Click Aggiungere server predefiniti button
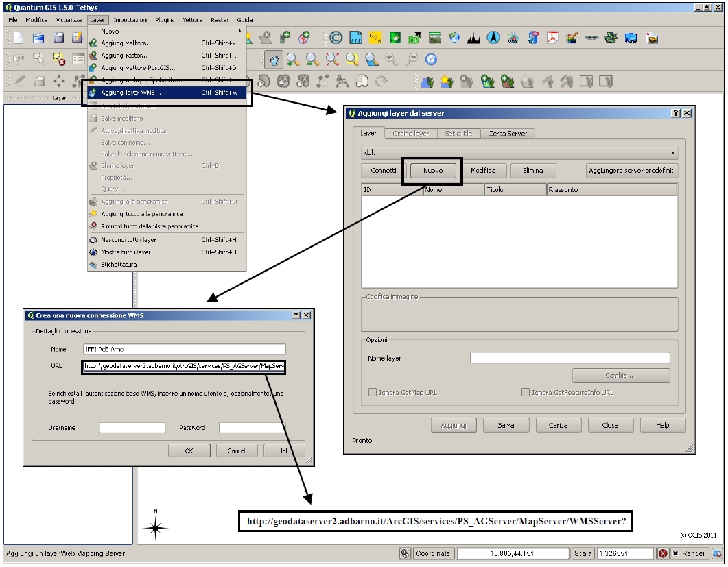 [631, 170]
